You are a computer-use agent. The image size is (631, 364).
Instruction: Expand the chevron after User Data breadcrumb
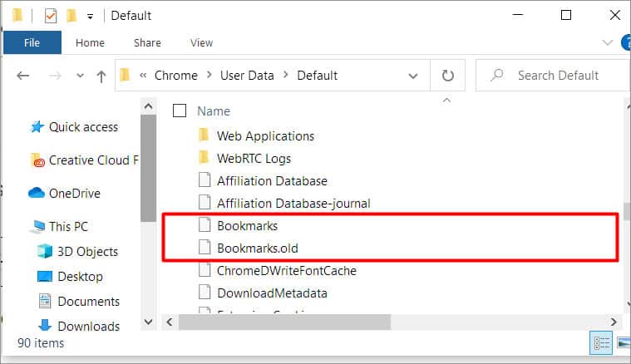286,75
